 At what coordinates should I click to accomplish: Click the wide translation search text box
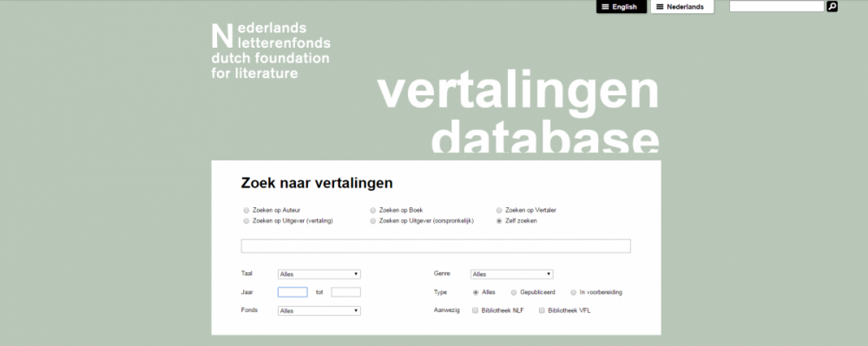pos(436,246)
